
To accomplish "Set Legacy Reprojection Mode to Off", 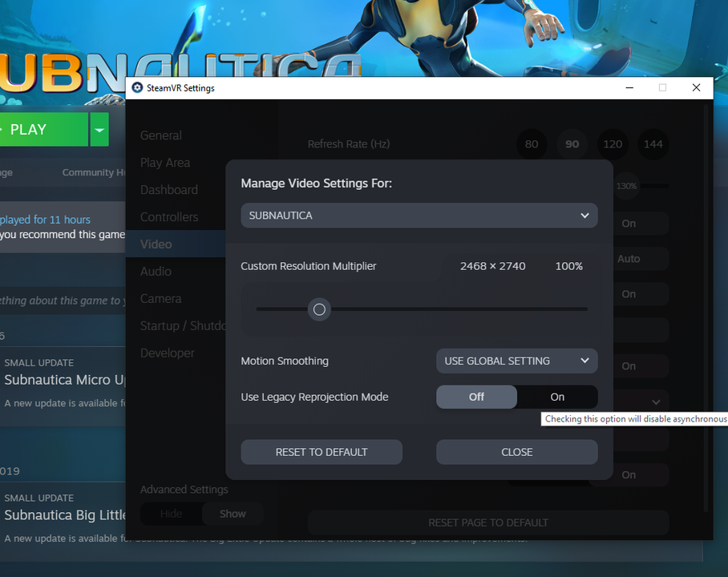I will 476,397.
